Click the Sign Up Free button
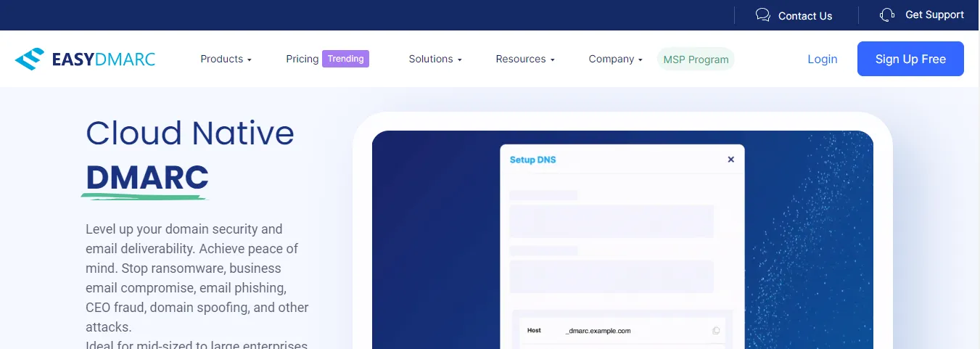The image size is (980, 349). 910,59
